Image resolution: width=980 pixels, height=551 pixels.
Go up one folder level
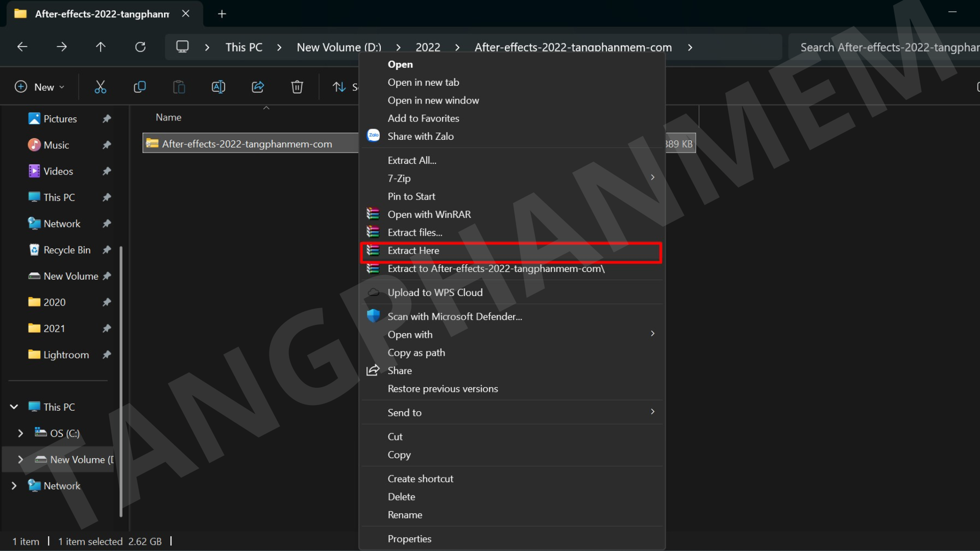(x=101, y=47)
